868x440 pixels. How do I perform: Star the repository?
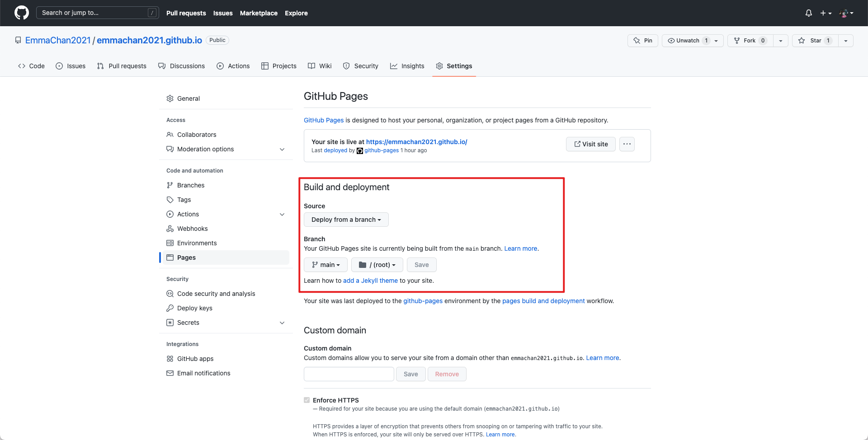815,41
